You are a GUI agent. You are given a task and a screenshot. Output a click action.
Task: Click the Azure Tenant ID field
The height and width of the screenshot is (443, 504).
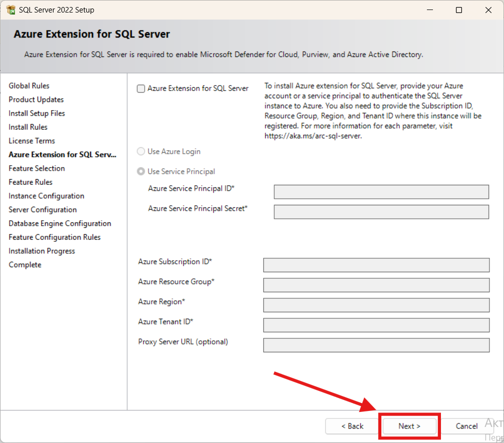click(376, 325)
